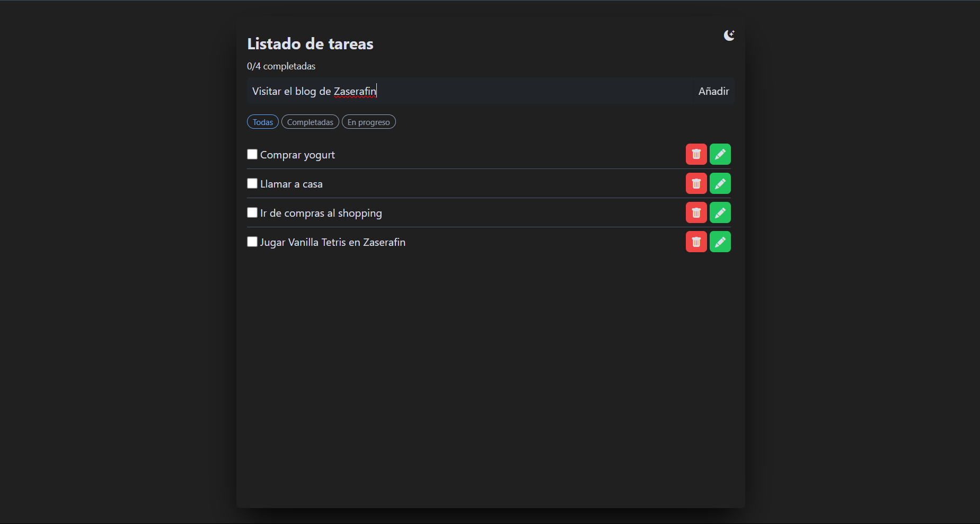Tick 'Ir de compras al shopping' checkbox
980x524 pixels.
252,212
